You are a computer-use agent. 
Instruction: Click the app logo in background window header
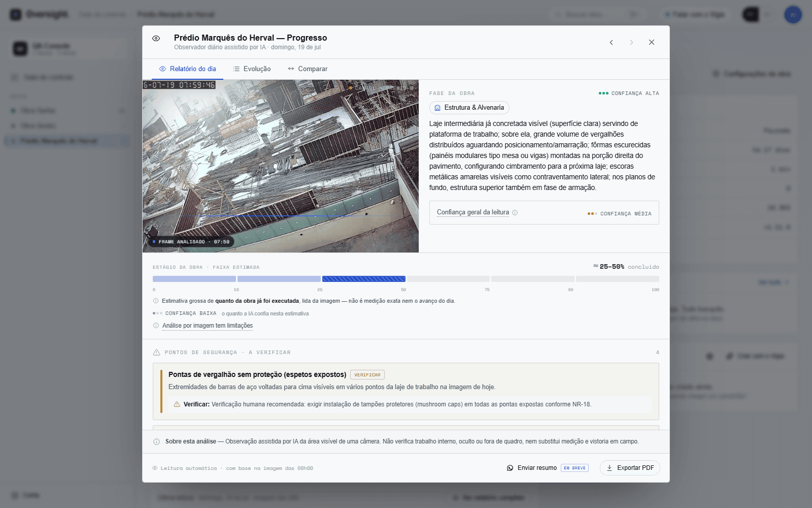coord(16,14)
